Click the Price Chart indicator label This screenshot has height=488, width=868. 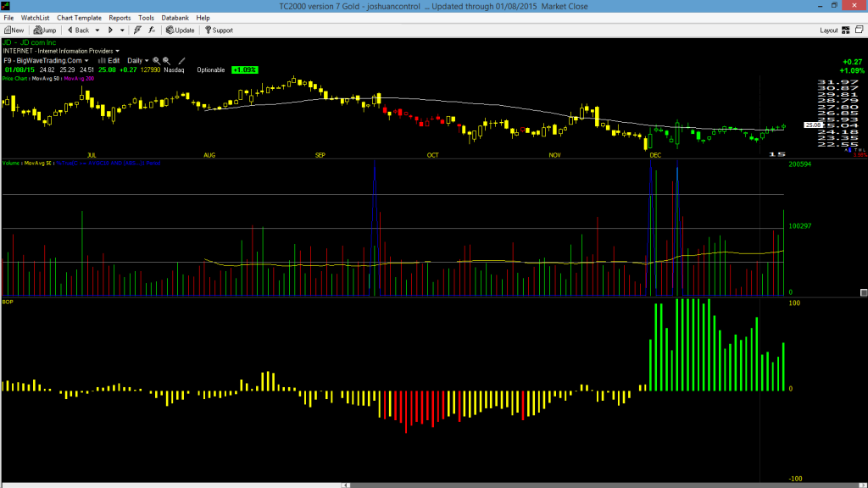tap(15, 79)
